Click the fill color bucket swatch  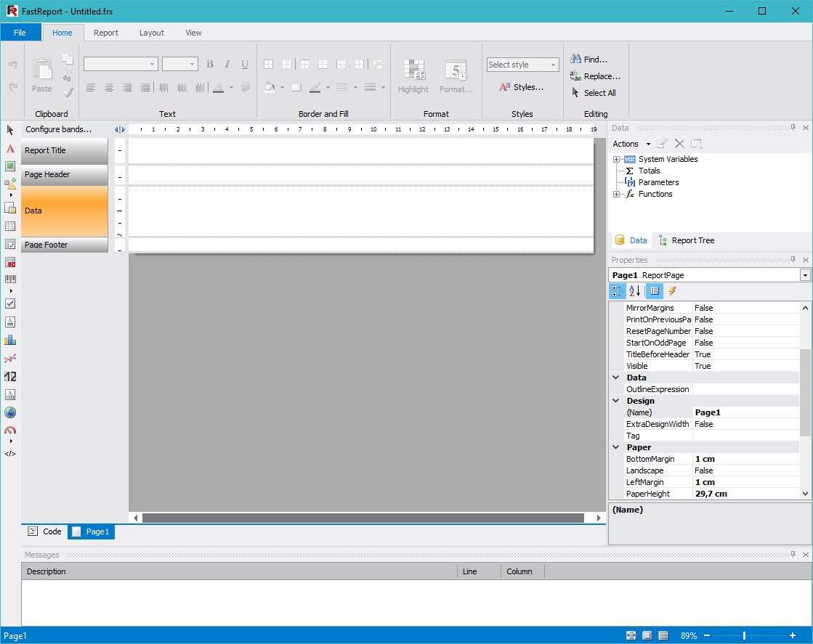[x=269, y=87]
